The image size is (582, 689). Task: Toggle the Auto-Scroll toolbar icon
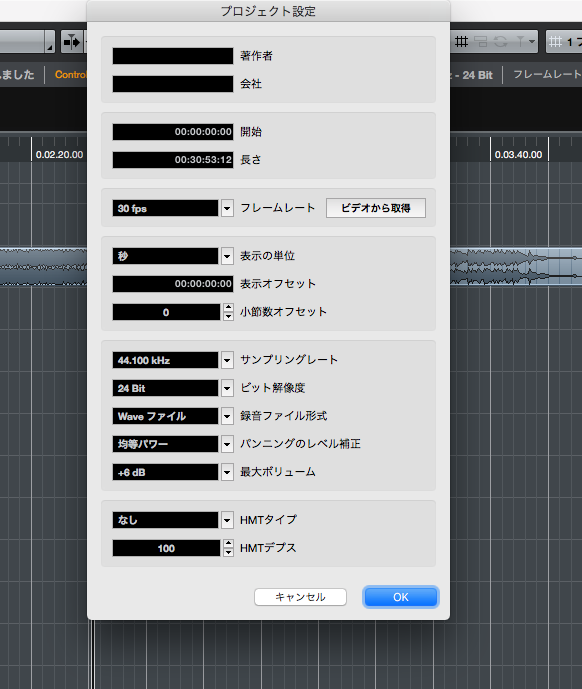[72, 42]
